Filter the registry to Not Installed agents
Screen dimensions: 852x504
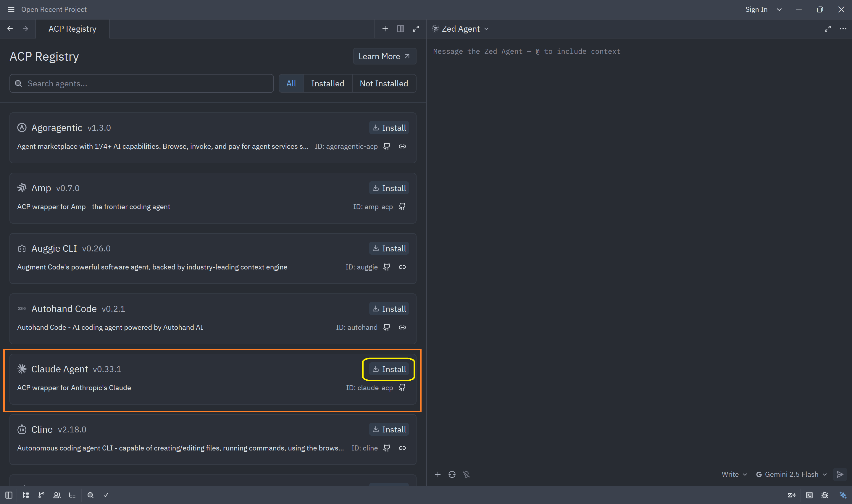(384, 83)
